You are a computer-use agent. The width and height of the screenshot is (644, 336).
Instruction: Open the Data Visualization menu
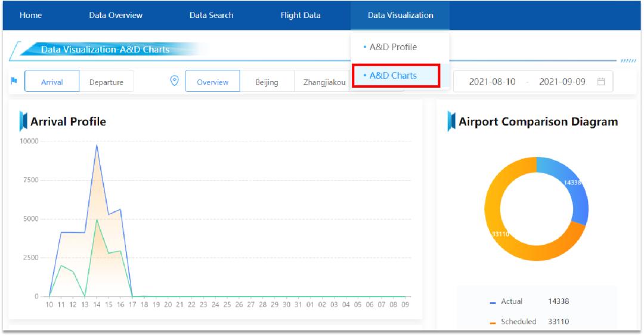click(400, 15)
